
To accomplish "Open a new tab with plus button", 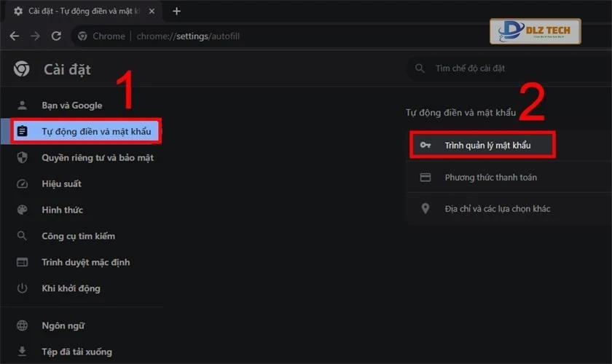I will click(176, 11).
